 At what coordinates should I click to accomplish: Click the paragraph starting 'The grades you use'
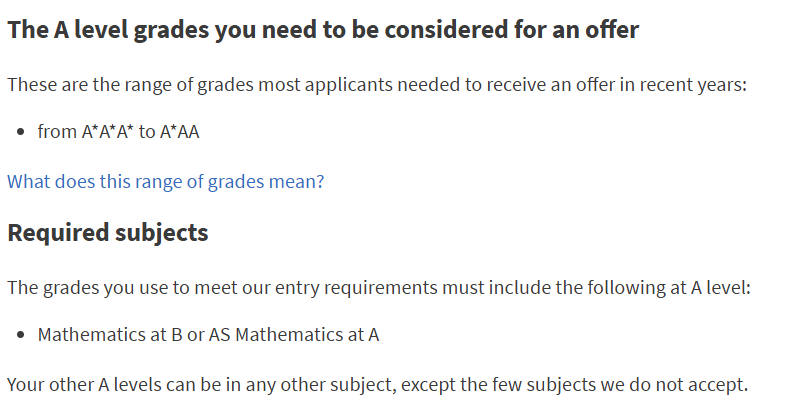(x=379, y=288)
